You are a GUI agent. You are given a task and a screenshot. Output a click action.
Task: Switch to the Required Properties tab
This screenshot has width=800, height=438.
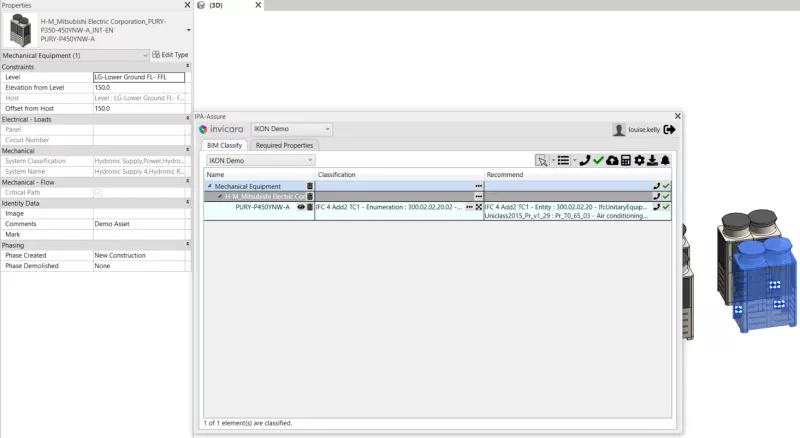click(284, 145)
